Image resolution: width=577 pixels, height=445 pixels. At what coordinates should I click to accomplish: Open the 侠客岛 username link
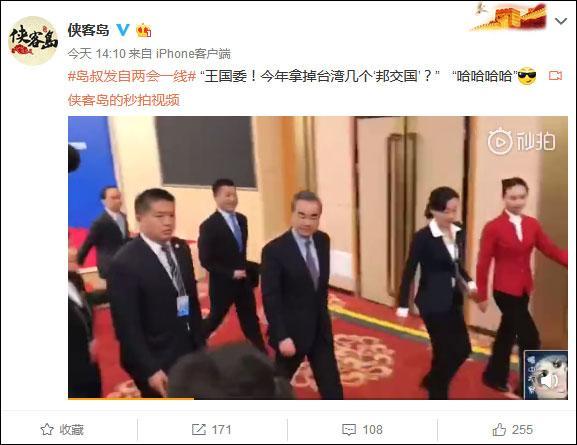point(88,30)
